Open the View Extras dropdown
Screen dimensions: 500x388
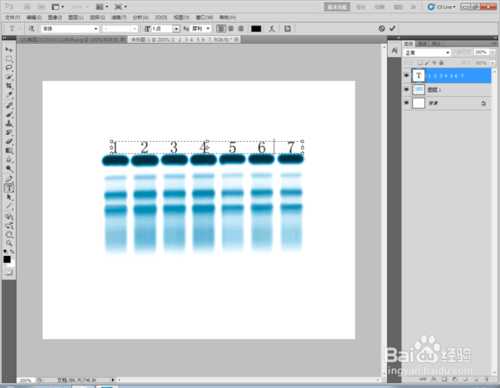58,7
